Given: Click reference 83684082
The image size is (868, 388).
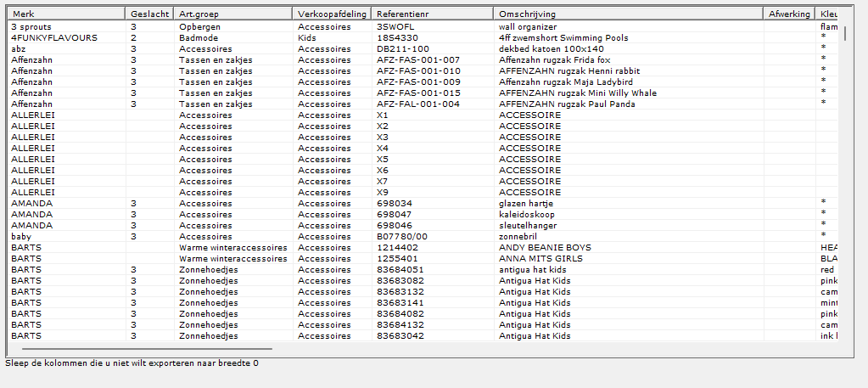Looking at the screenshot, I should 400,314.
